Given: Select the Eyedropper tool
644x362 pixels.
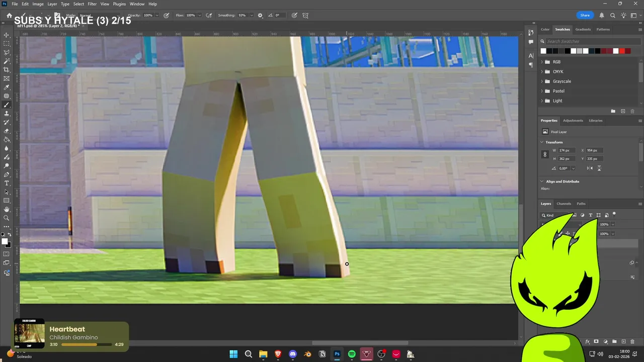Looking at the screenshot, I should (7, 87).
